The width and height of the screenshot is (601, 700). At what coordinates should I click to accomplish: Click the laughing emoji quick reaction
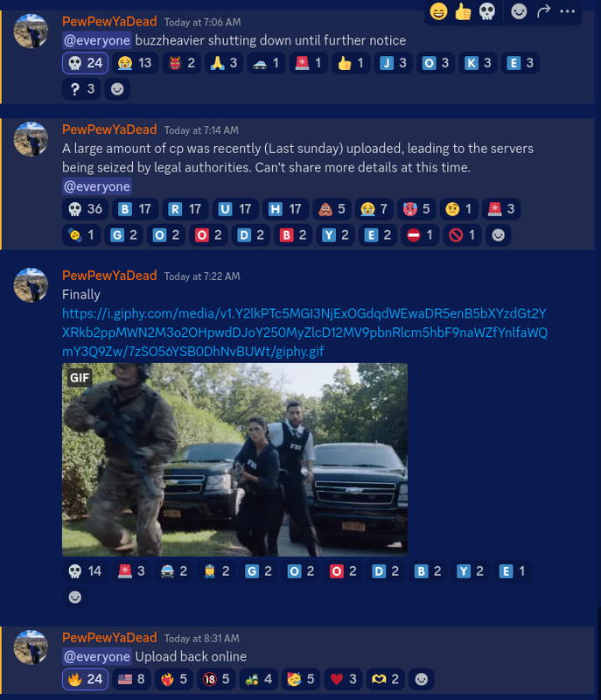click(x=438, y=11)
